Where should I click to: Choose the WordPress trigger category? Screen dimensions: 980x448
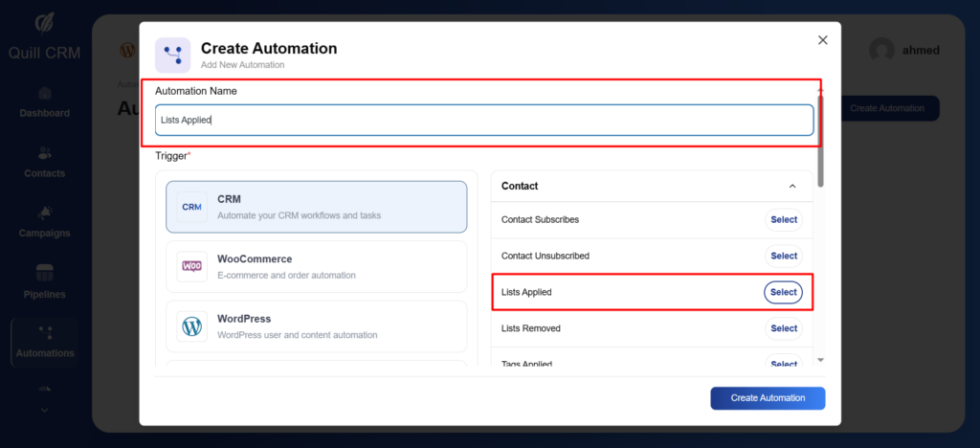(316, 326)
